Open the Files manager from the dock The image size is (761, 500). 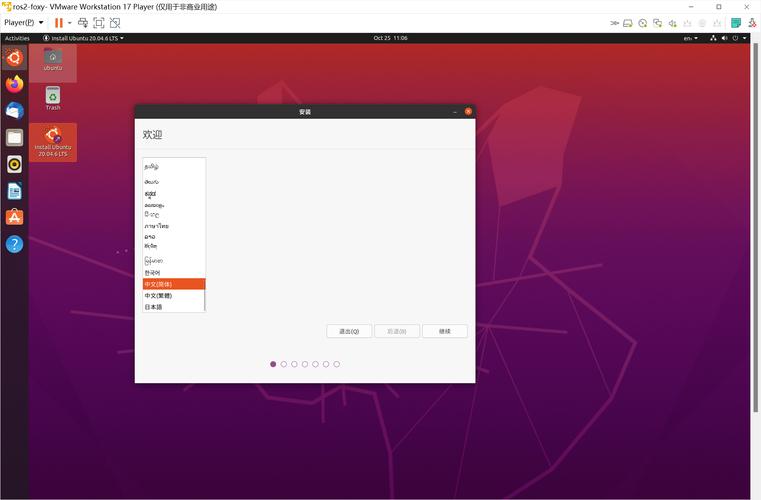[15, 138]
